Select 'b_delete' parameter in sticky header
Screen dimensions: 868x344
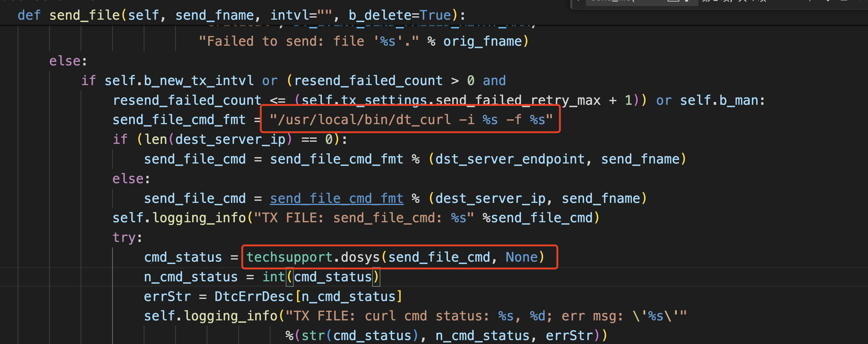click(380, 15)
